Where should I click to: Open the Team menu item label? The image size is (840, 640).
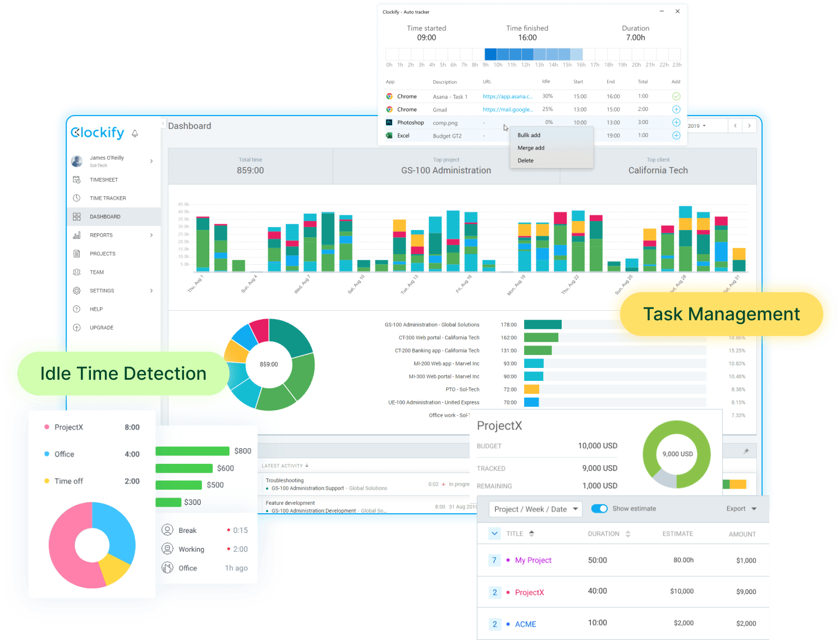[x=97, y=272]
